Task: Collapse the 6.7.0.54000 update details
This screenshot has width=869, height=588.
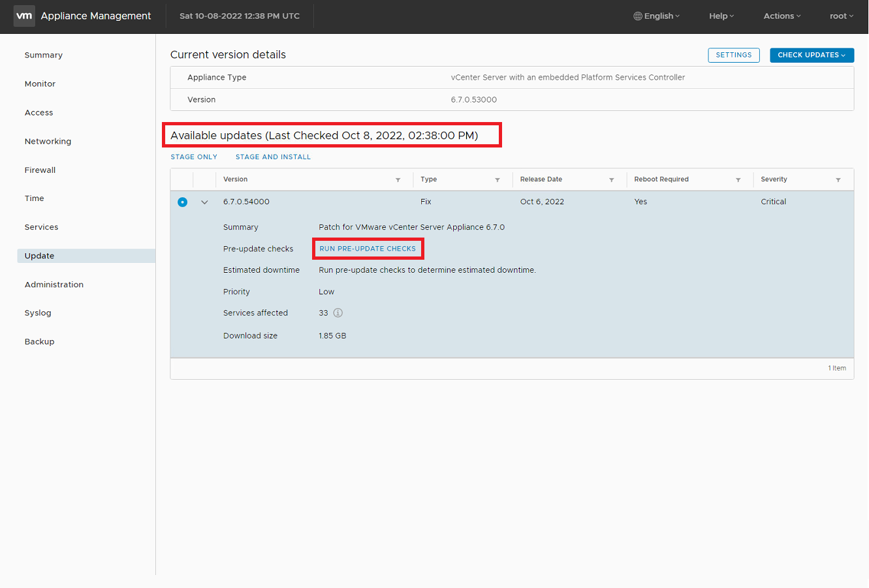Action: click(204, 202)
